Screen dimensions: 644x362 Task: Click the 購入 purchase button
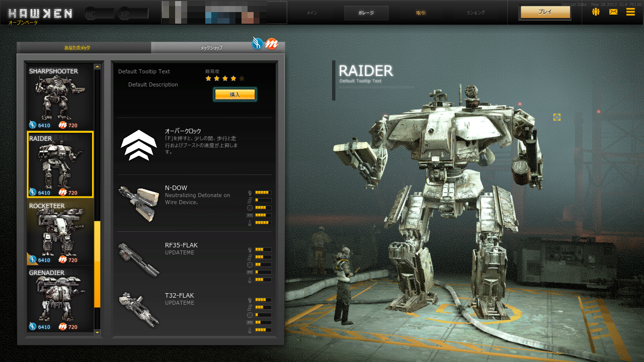click(235, 94)
